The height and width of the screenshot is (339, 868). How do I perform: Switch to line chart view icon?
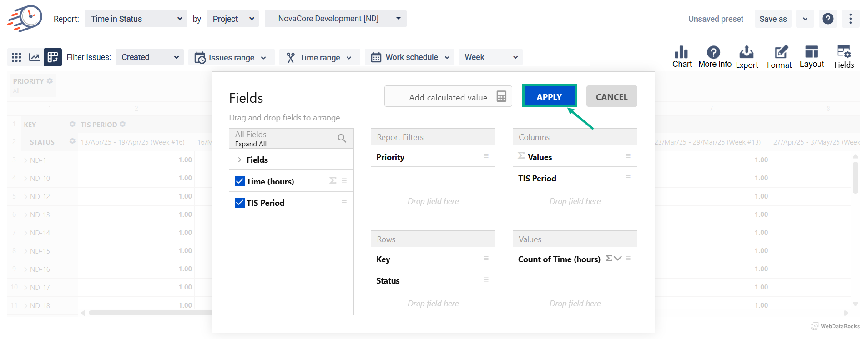click(34, 57)
